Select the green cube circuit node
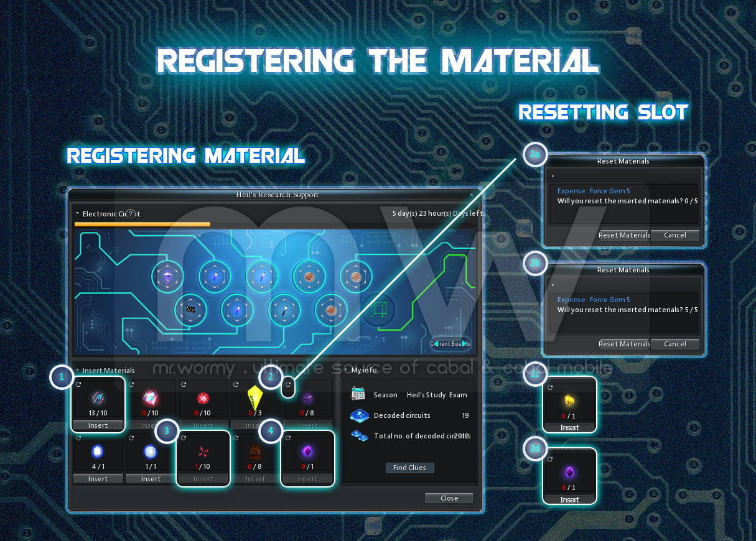Viewport: 756px width, 541px height. (x=378, y=308)
